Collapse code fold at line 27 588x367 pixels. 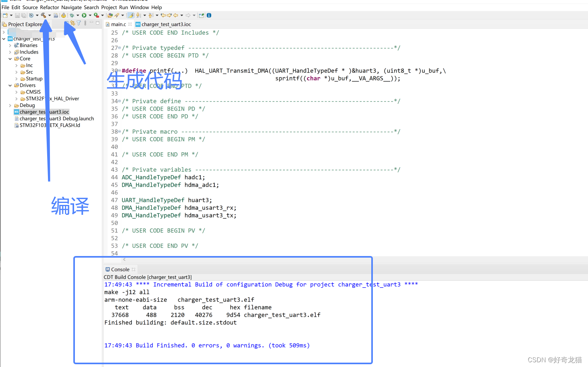(x=120, y=48)
